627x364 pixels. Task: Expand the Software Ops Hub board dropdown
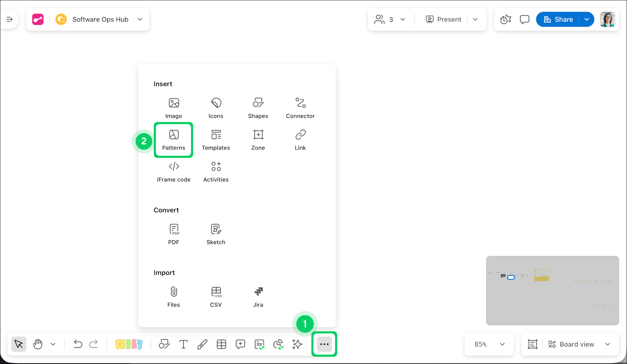(140, 19)
